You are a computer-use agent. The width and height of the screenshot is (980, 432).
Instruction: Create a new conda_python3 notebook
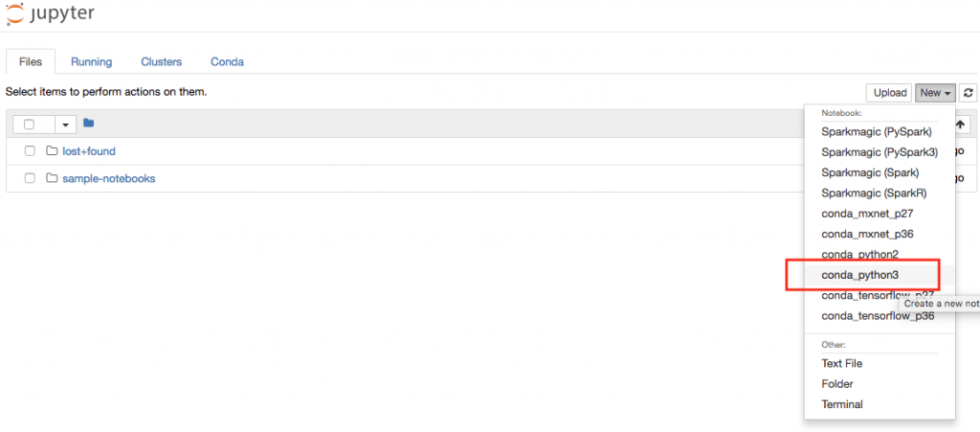859,275
